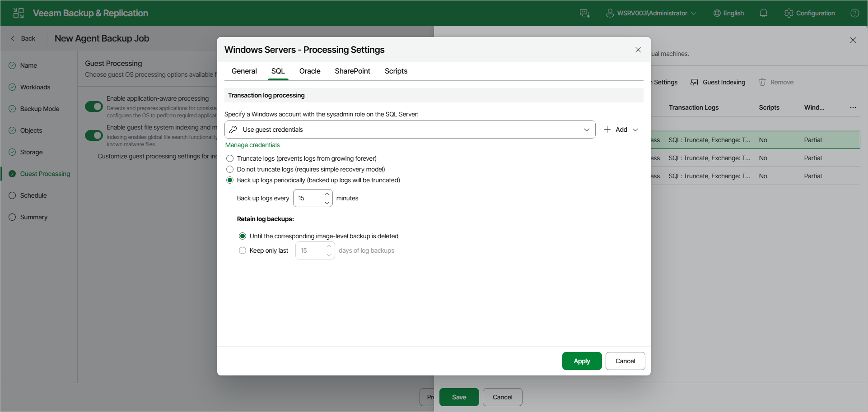
Task: Open the Manage credentials link
Action: click(x=252, y=145)
